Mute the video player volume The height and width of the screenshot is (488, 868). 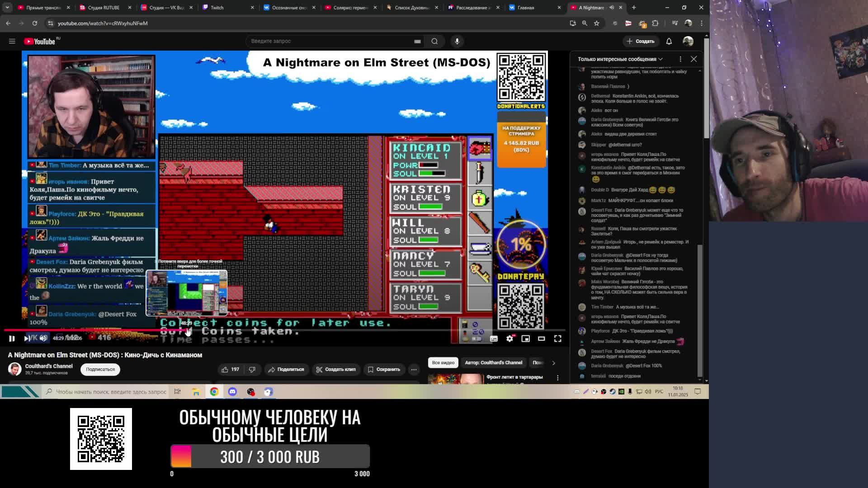click(43, 338)
